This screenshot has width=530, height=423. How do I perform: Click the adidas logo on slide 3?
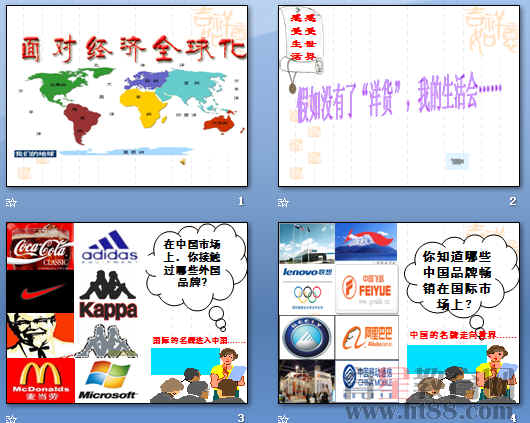point(110,246)
